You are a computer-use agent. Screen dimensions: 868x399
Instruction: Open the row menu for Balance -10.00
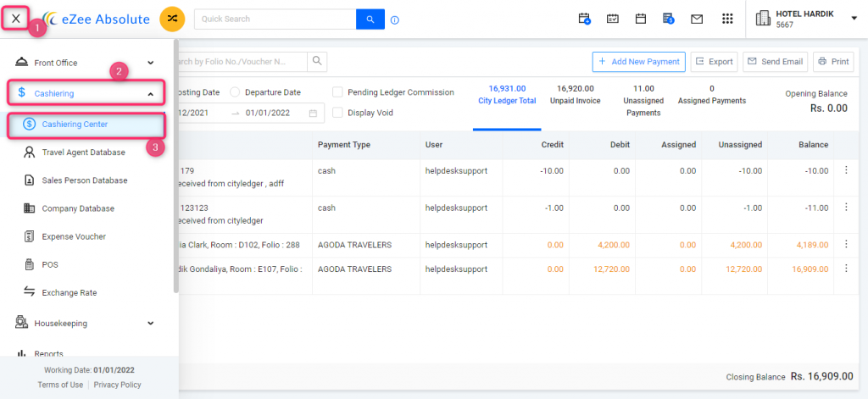coord(845,170)
